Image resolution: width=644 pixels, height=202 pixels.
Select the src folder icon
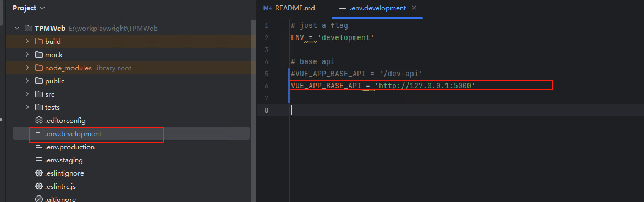pos(39,94)
